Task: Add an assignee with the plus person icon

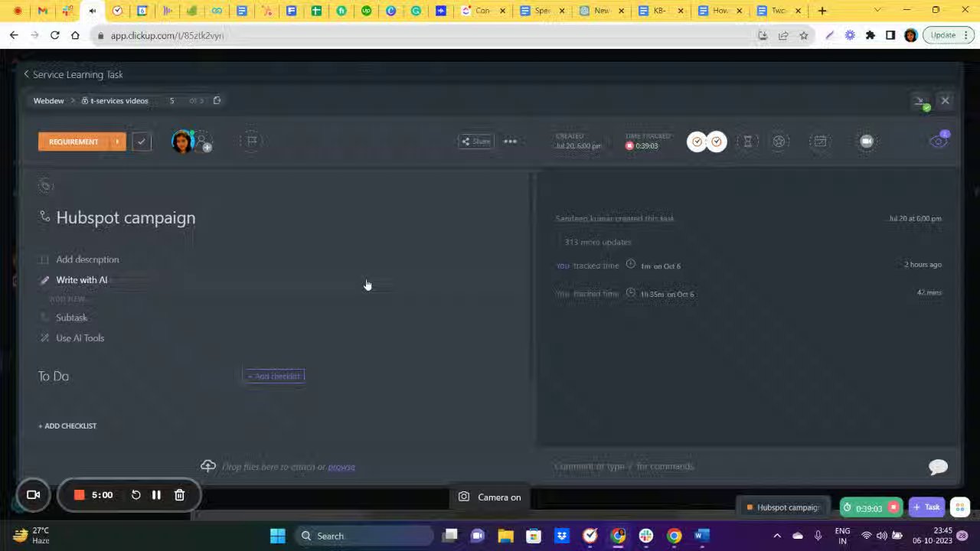Action: point(204,143)
